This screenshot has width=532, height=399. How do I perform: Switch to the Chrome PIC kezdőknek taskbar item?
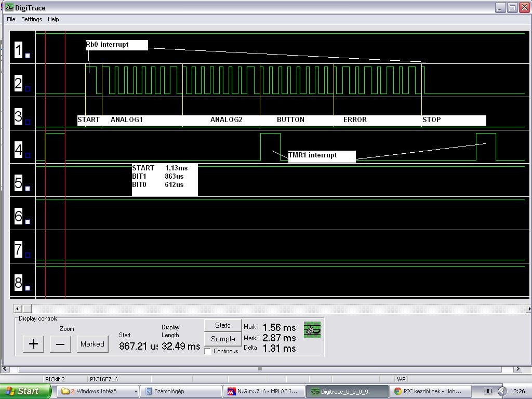430,391
